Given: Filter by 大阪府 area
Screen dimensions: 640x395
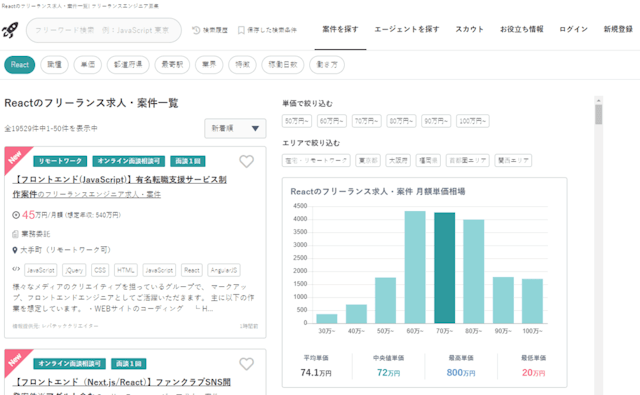Looking at the screenshot, I should coord(398,160).
